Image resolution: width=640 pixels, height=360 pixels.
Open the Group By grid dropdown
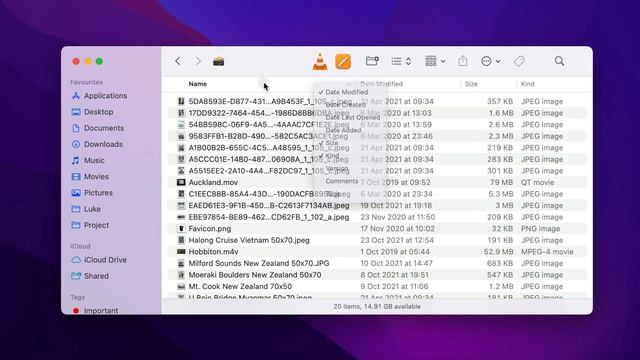click(435, 61)
